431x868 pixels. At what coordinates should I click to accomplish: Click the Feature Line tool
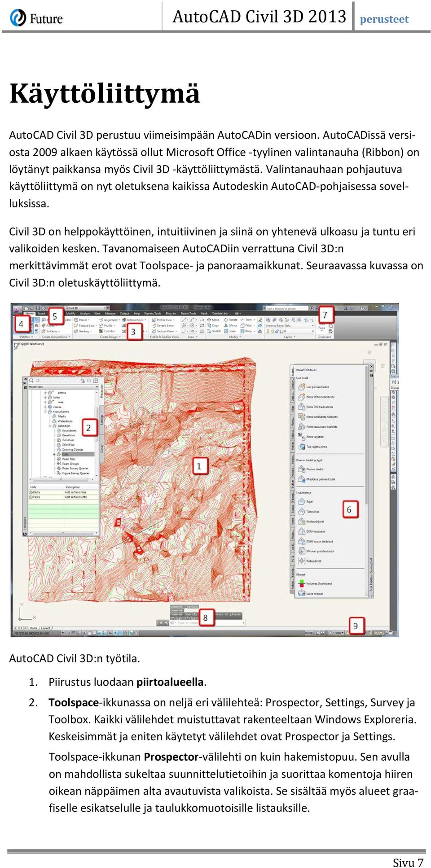click(x=84, y=325)
